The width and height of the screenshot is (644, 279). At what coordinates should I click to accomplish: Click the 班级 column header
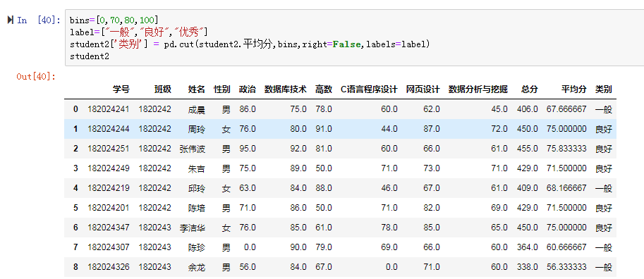click(x=163, y=89)
